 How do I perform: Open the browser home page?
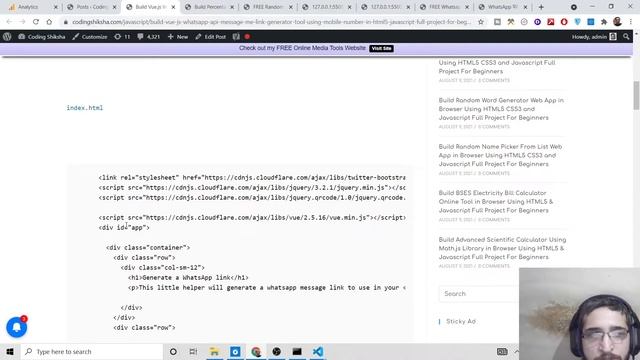tap(49, 22)
